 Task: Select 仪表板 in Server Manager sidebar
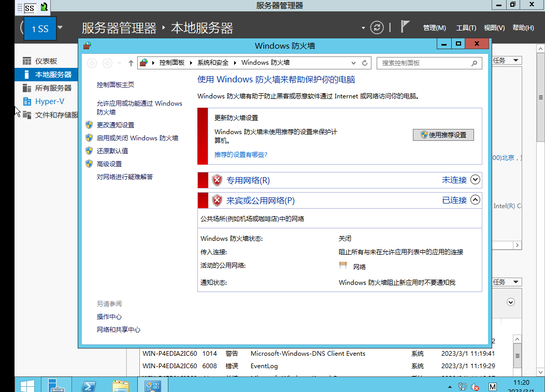pos(46,61)
